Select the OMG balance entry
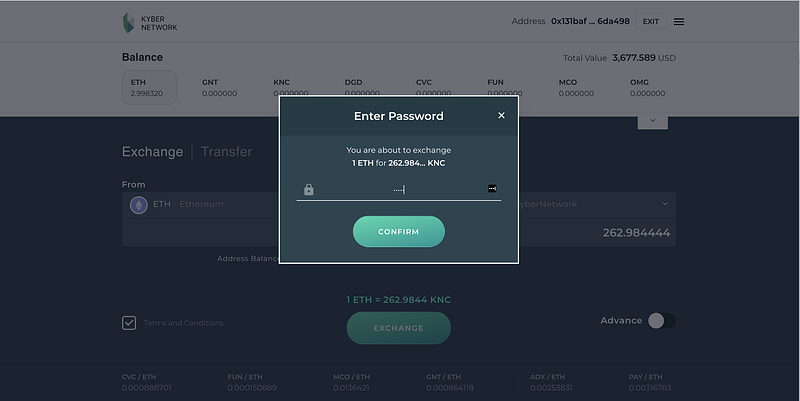This screenshot has height=401, width=800. pos(646,87)
